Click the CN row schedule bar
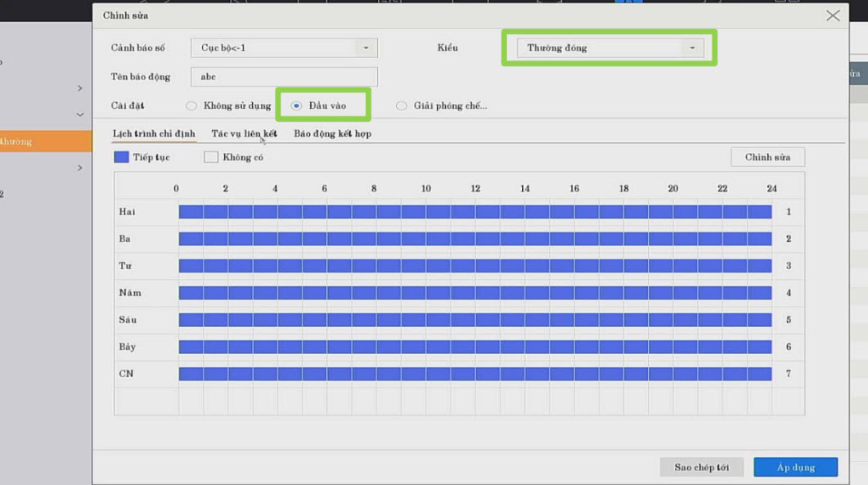Screen dimensions: 868x485 [474, 374]
